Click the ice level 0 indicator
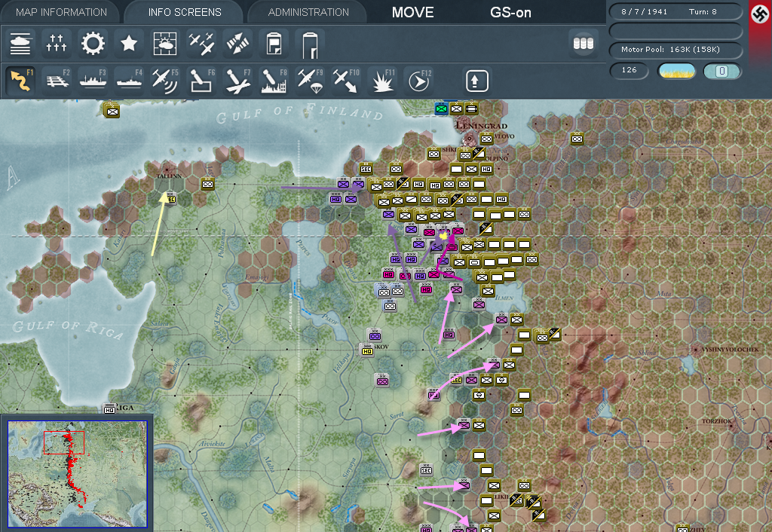Image resolution: width=772 pixels, height=532 pixels. point(721,71)
